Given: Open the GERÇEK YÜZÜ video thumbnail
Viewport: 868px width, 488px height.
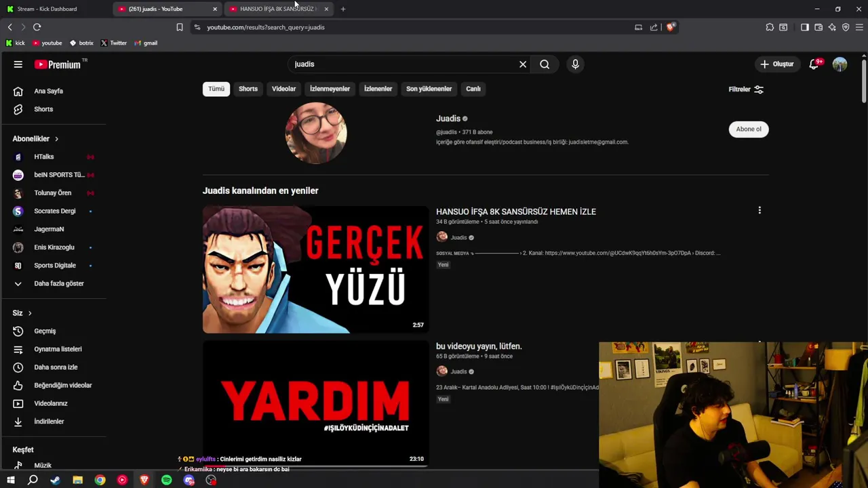Looking at the screenshot, I should (x=315, y=270).
